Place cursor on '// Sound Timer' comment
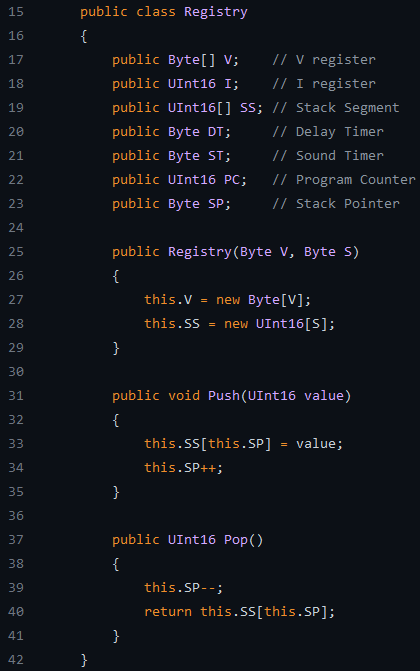The height and width of the screenshot is (671, 420). click(x=328, y=156)
